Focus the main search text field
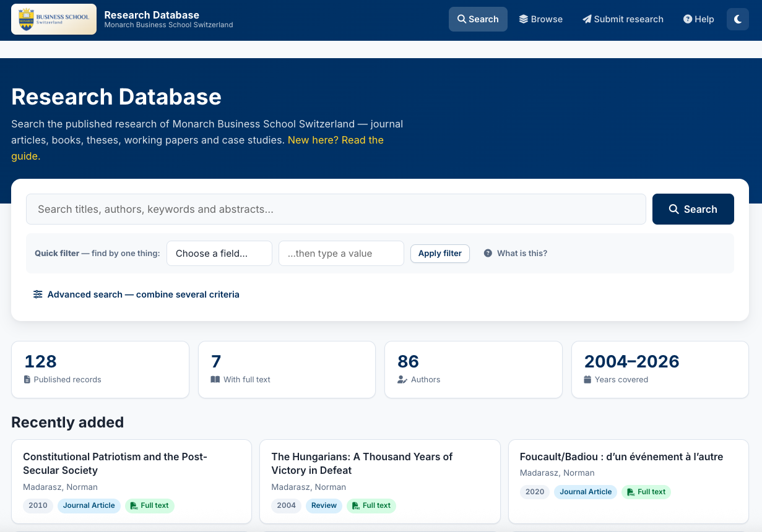 tap(336, 209)
